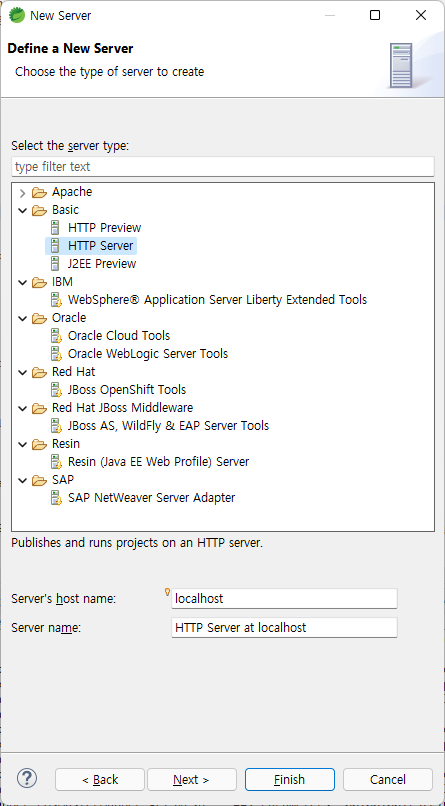This screenshot has width=445, height=806.
Task: Collapse the IBM folder
Action: 22,282
